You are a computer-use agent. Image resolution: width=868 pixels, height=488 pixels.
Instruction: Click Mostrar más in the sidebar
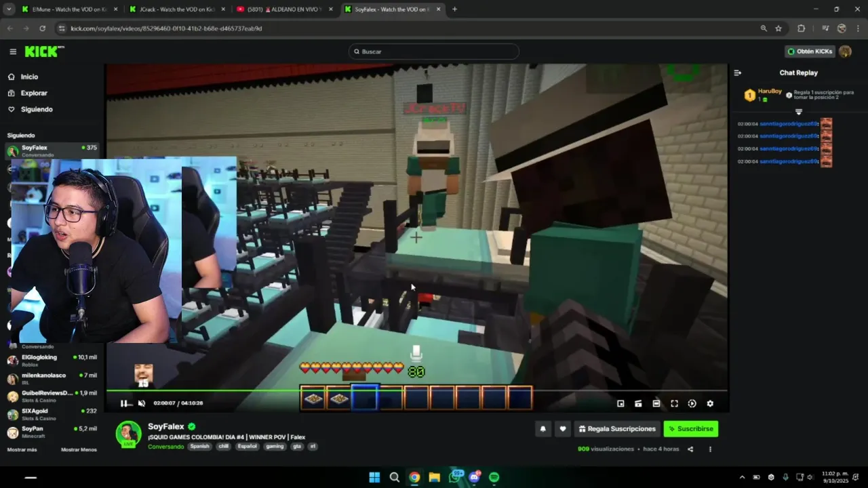tap(22, 449)
